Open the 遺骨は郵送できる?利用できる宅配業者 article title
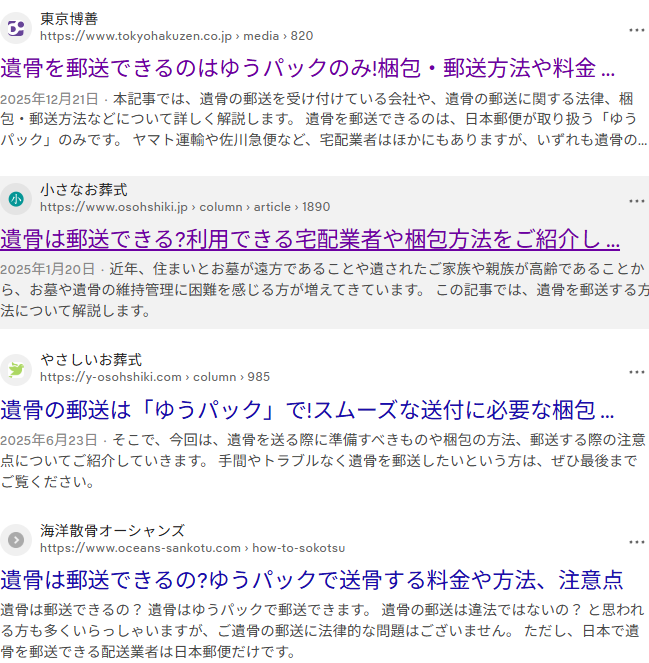 [310, 239]
